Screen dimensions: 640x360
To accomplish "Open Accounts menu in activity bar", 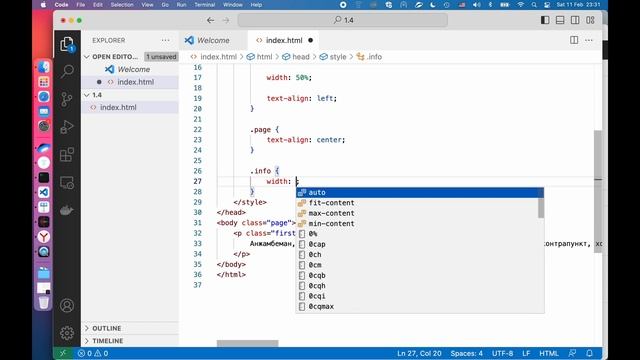I will pyautogui.click(x=67, y=305).
